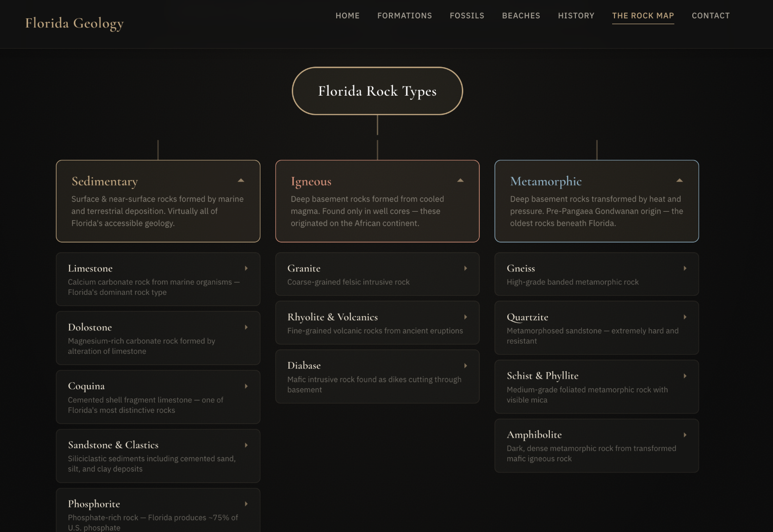Click 'High-grade banded metamorphic rock' description
The width and height of the screenshot is (773, 532).
tap(573, 282)
